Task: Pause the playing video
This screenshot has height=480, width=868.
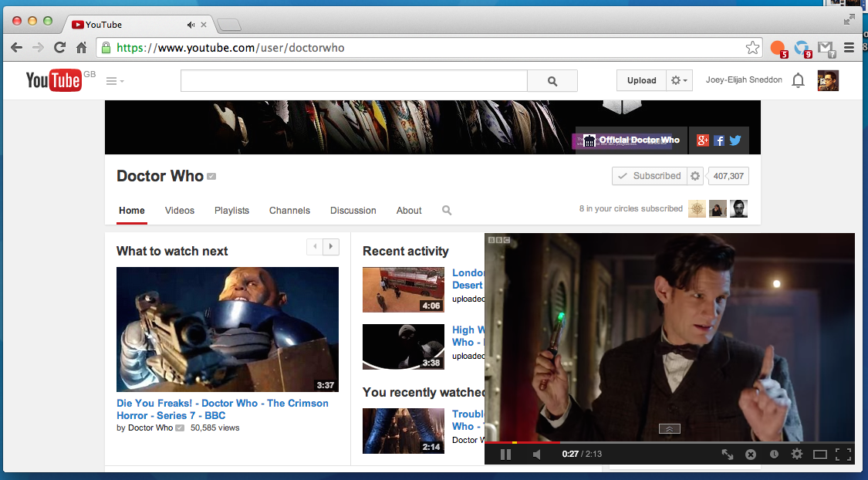Action: [505, 455]
